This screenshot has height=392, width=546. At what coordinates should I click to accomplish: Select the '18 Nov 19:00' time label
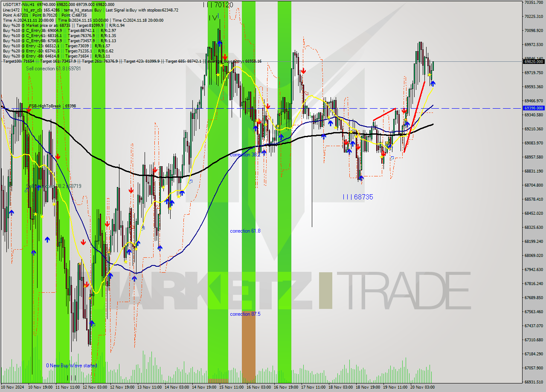coord(368,387)
